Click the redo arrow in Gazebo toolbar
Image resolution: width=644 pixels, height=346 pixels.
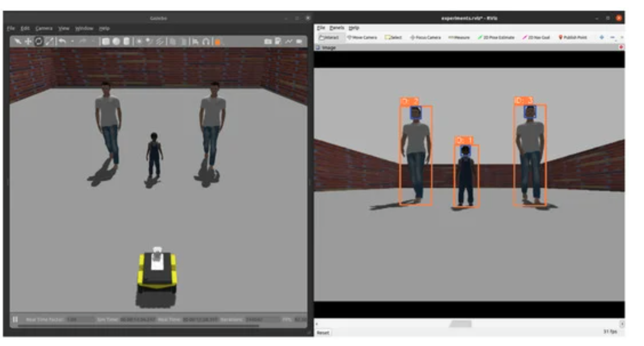point(83,42)
